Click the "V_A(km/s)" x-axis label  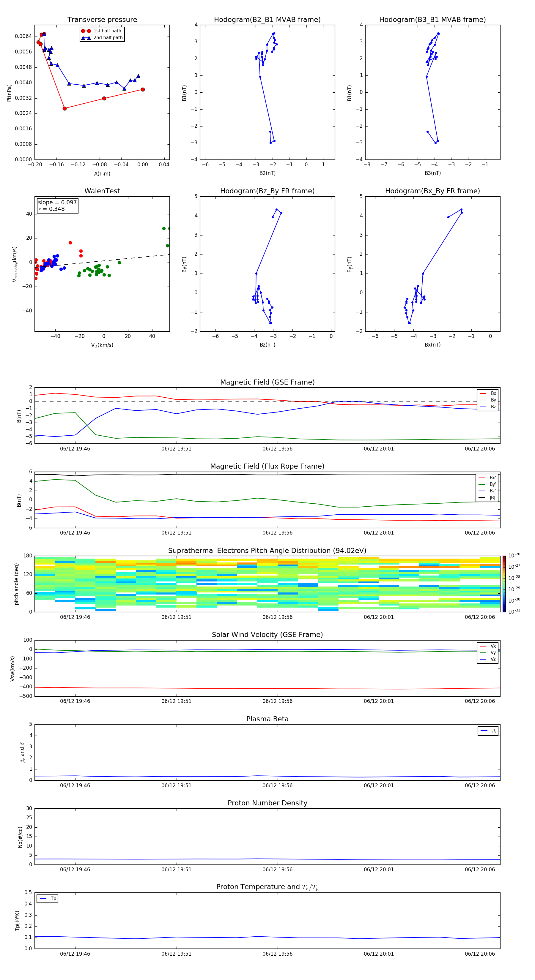tap(102, 345)
